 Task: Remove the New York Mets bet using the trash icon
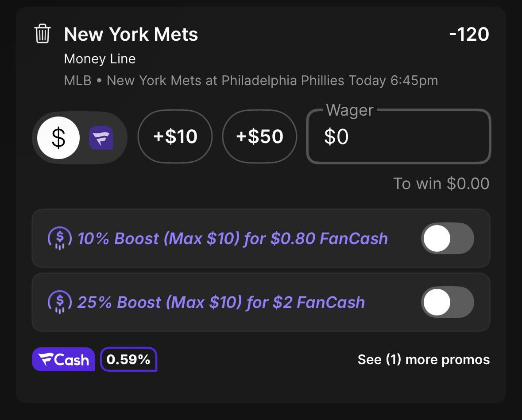tap(42, 34)
